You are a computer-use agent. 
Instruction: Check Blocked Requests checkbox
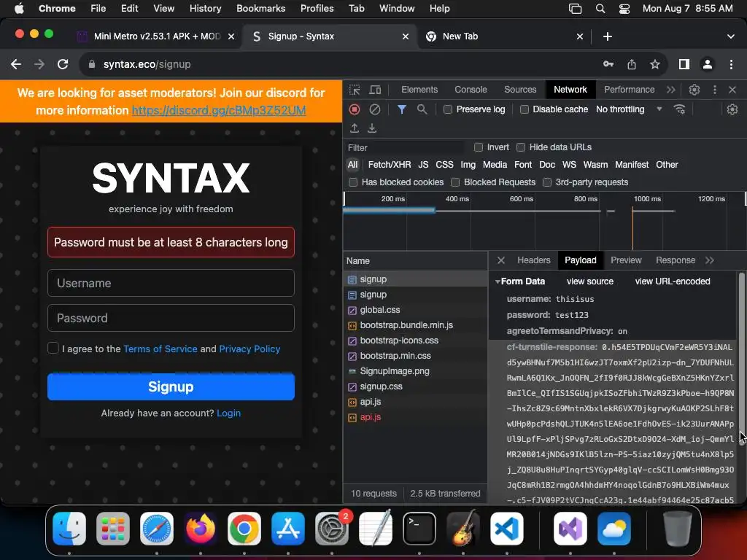(455, 182)
